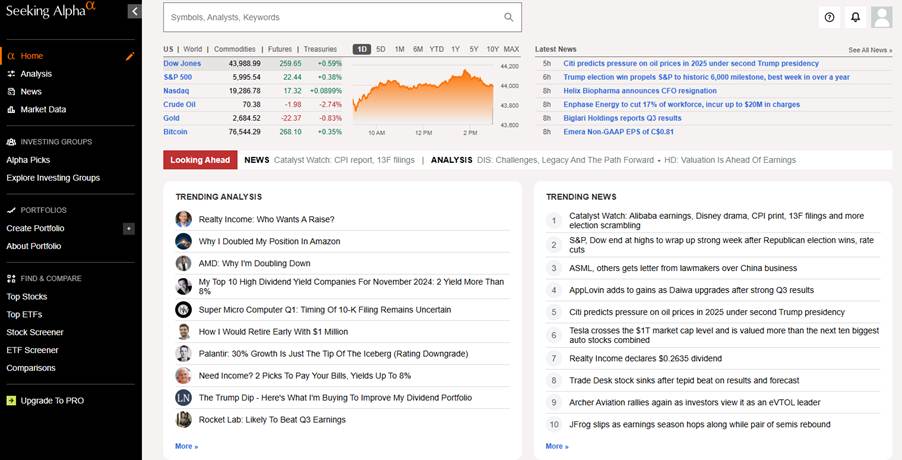Open the Dow Jones quote link

(x=182, y=63)
